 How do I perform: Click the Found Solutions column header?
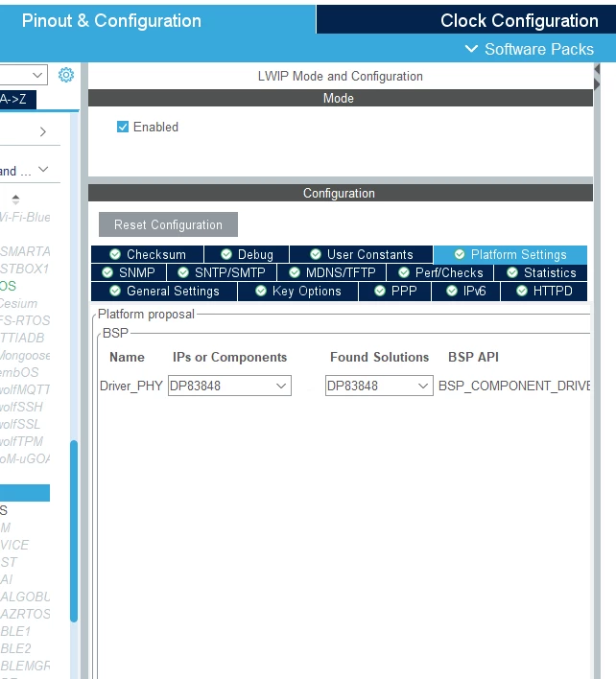coord(379,357)
